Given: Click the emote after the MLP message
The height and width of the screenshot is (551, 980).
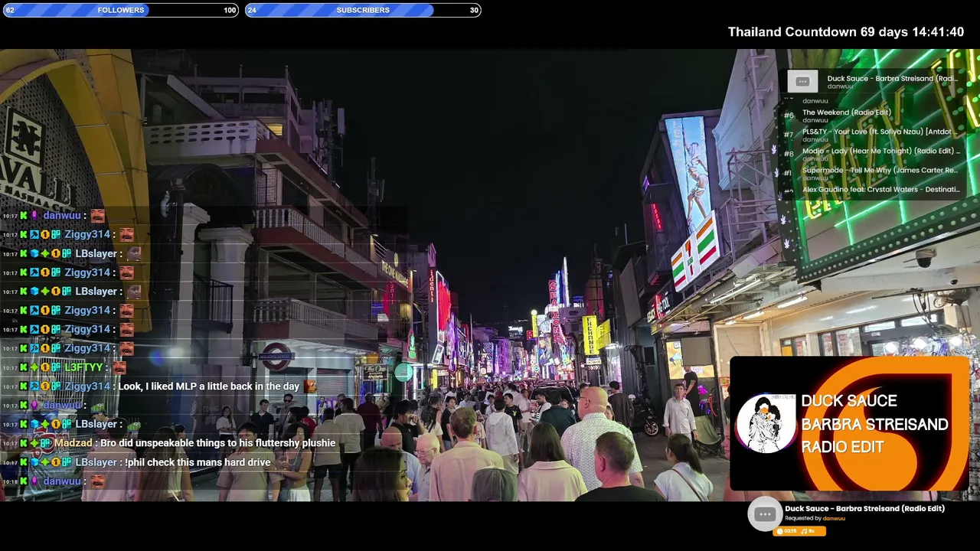Looking at the screenshot, I should pyautogui.click(x=310, y=386).
